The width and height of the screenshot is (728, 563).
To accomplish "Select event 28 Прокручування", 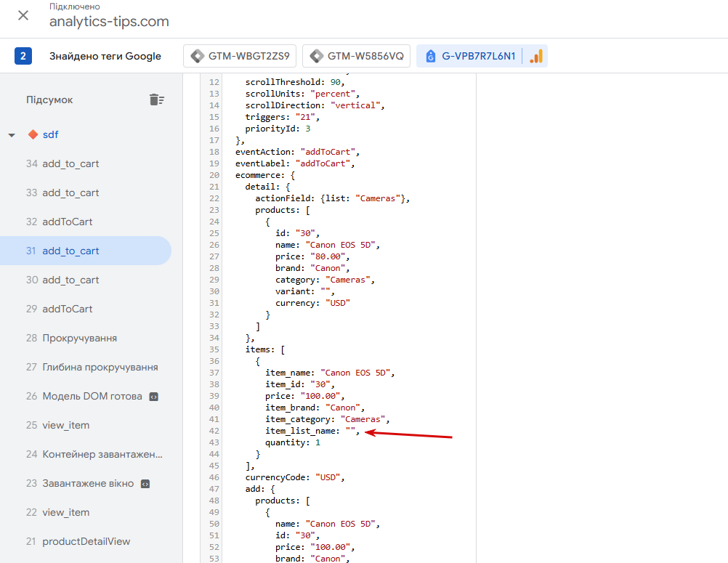I will [86, 338].
